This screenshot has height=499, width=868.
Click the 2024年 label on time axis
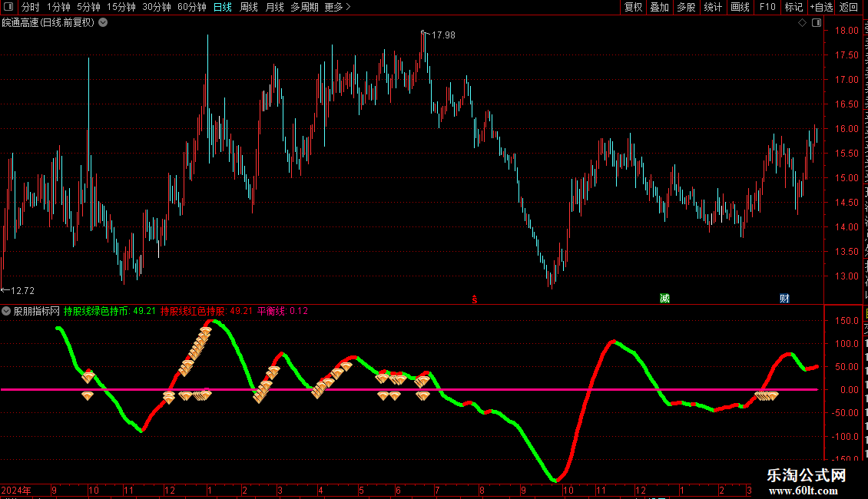[x=16, y=490]
